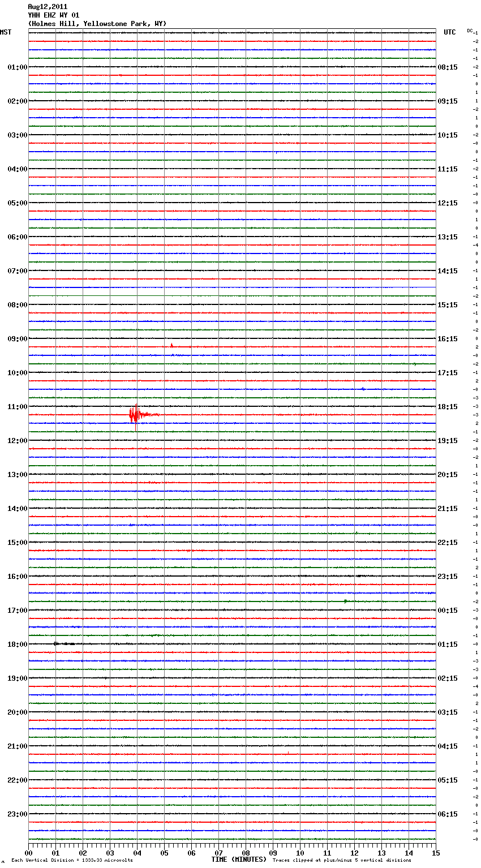The height and width of the screenshot is (868, 481).
Task: Click the "05:00" MST time label
Action: click(17, 203)
